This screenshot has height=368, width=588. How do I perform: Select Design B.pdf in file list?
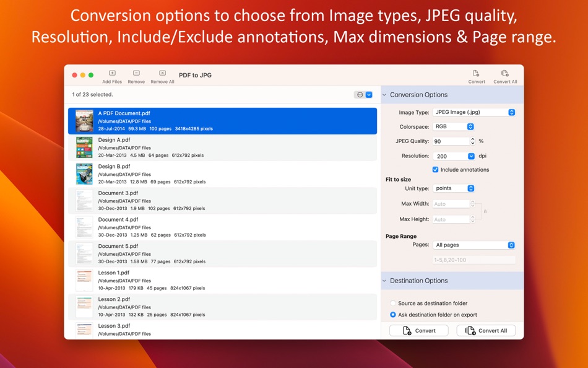[x=222, y=174]
